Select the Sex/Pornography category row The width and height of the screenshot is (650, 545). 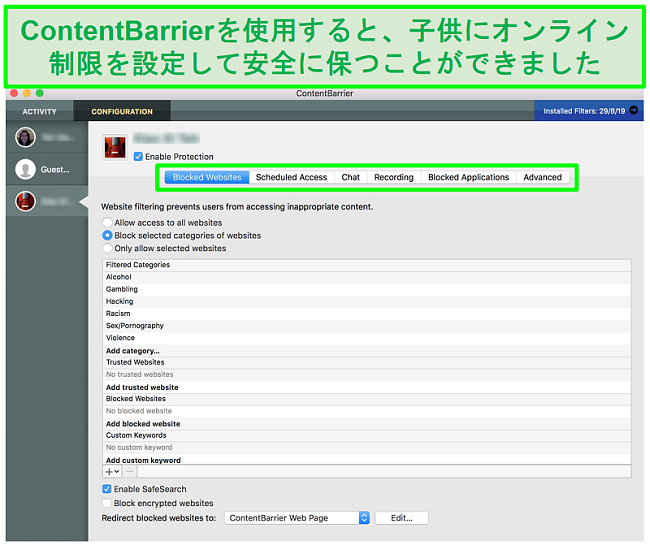(x=366, y=326)
